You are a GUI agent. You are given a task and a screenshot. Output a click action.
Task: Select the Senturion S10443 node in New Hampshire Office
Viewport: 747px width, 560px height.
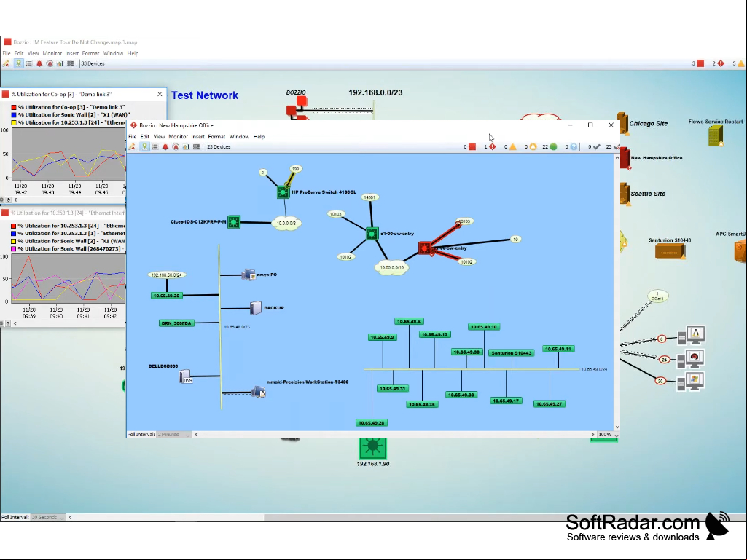point(512,353)
